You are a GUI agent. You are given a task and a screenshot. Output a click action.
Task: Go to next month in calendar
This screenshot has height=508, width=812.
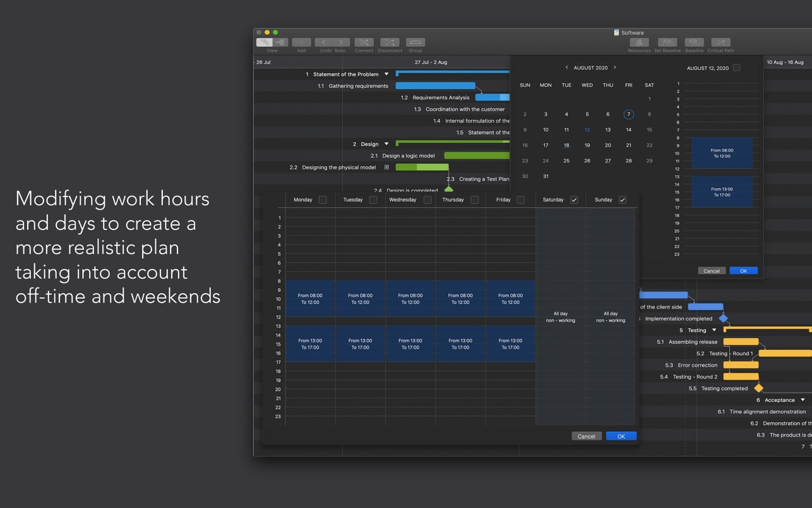click(x=615, y=68)
